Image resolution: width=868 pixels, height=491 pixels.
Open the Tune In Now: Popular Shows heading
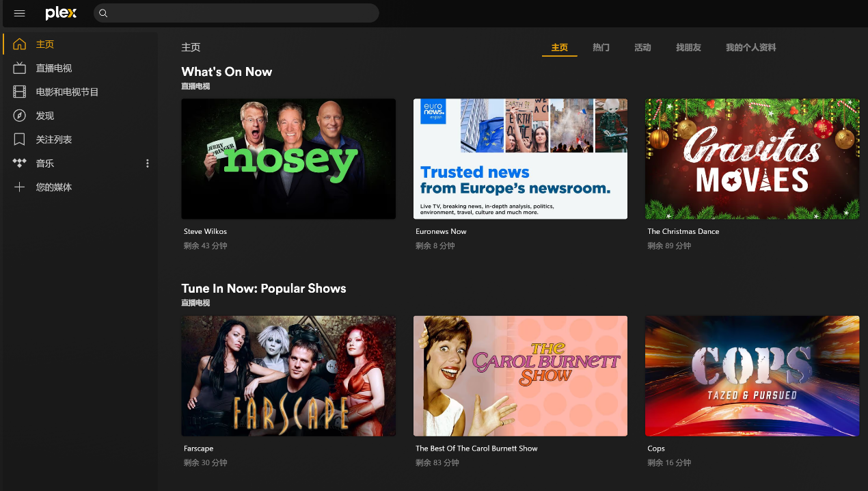pos(264,289)
